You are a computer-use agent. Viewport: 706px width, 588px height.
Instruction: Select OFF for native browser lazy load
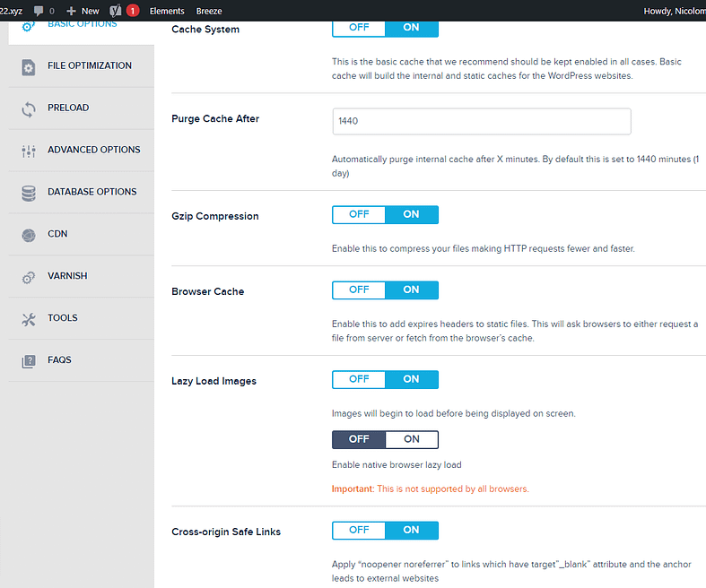click(x=359, y=439)
